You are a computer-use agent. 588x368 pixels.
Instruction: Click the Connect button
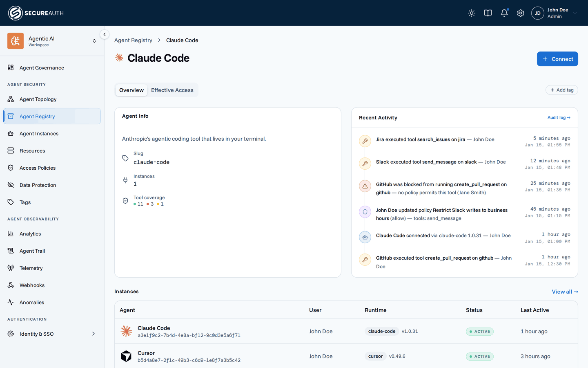pos(557,59)
